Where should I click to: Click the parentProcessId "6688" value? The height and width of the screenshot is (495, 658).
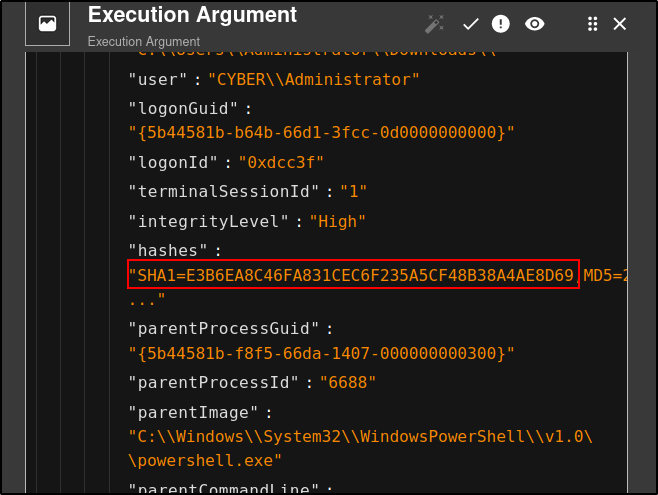pos(347,383)
